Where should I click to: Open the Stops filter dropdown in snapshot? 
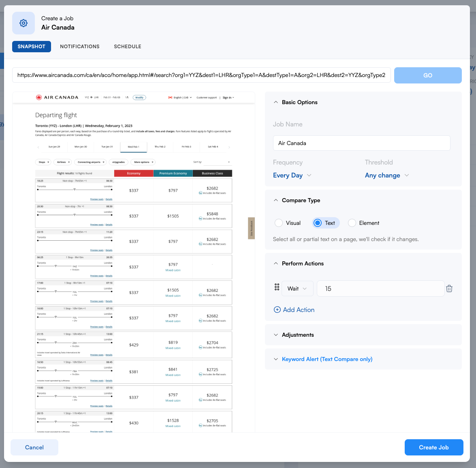pyautogui.click(x=43, y=162)
